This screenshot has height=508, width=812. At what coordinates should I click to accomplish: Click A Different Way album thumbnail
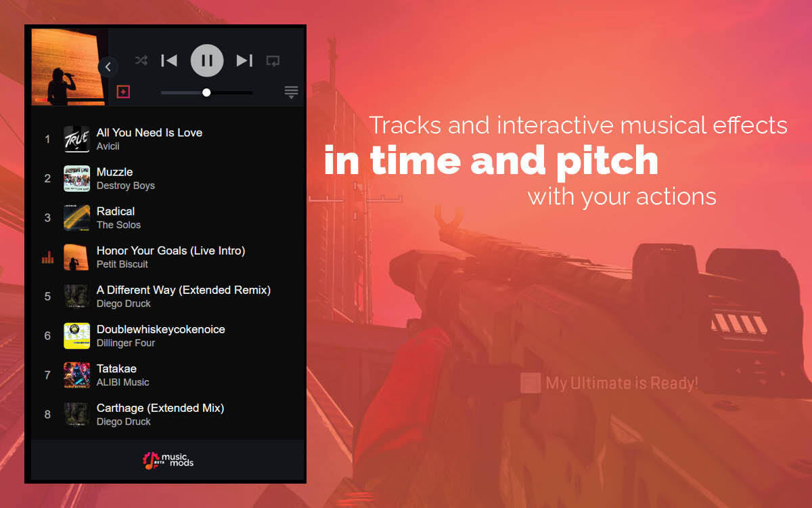pyautogui.click(x=76, y=296)
